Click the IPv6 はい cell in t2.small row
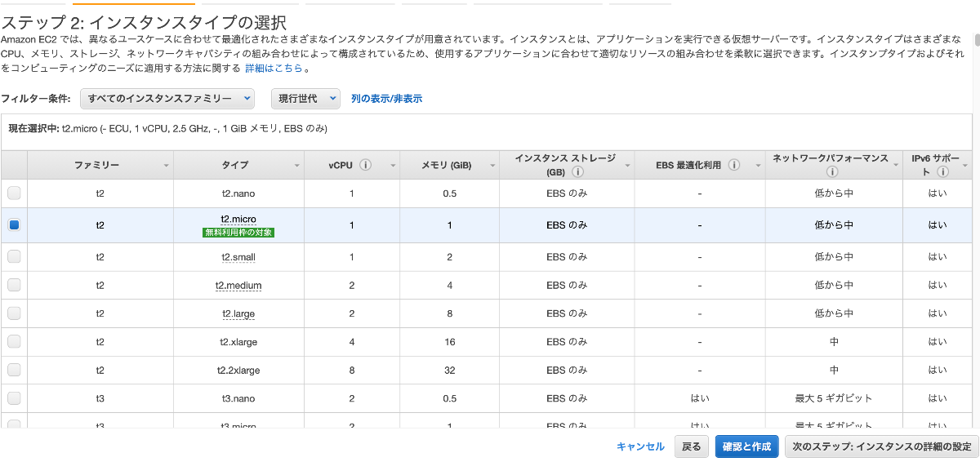Viewport: 980px width, 462px height. pos(938,257)
